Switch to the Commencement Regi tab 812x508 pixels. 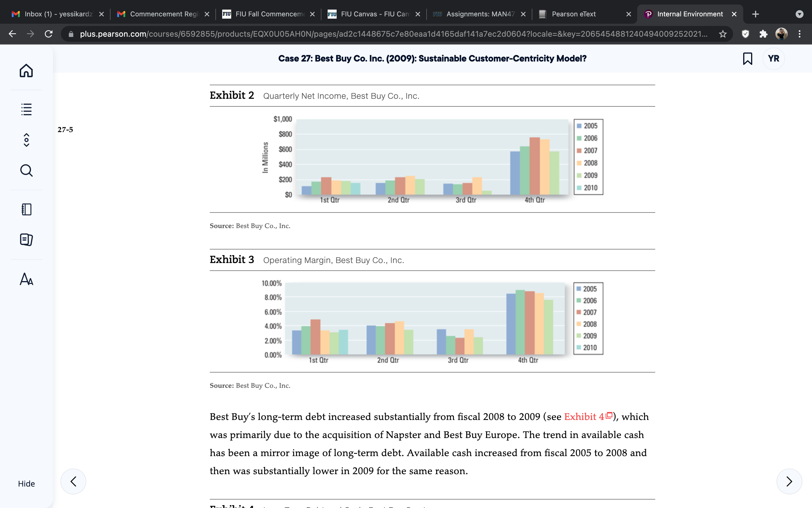click(163, 14)
